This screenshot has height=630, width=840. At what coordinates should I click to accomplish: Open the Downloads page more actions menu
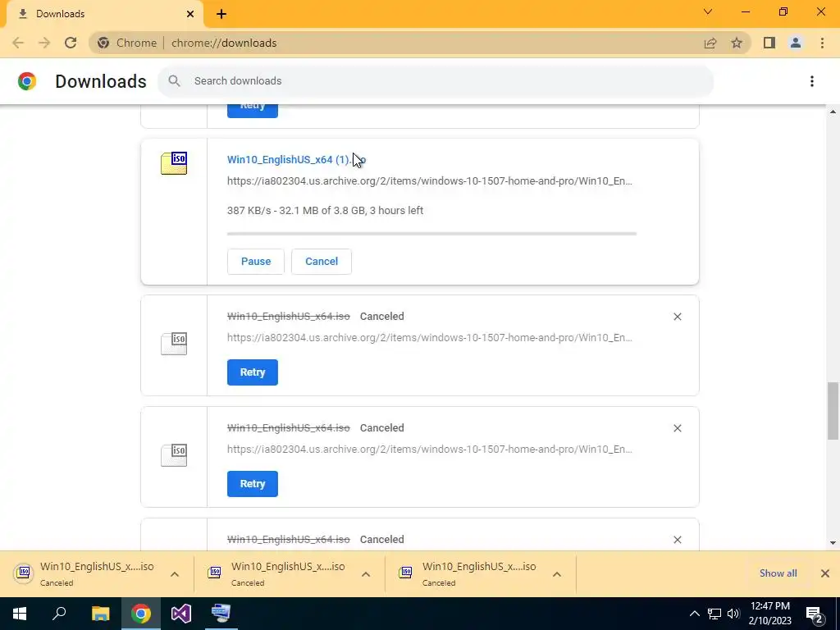812,81
